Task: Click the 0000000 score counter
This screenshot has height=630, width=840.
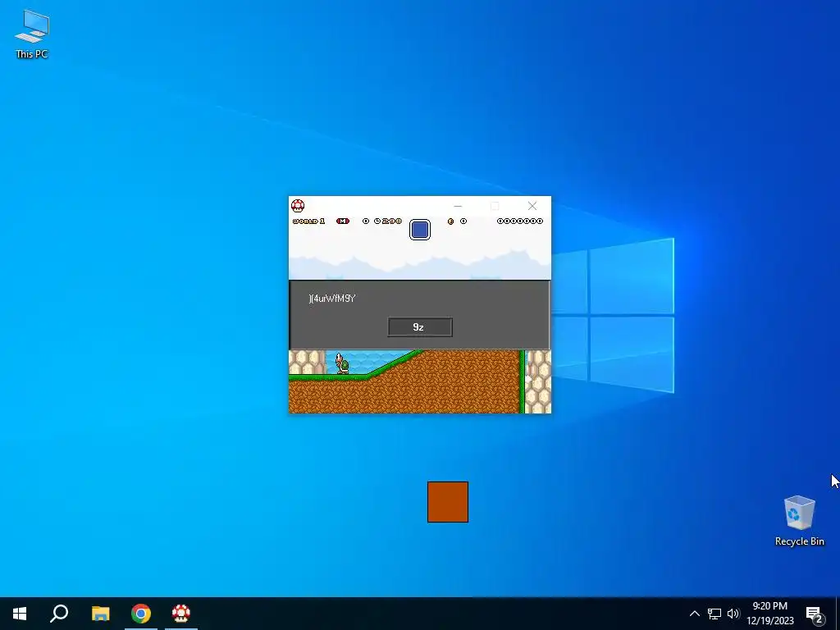Action: coord(520,221)
